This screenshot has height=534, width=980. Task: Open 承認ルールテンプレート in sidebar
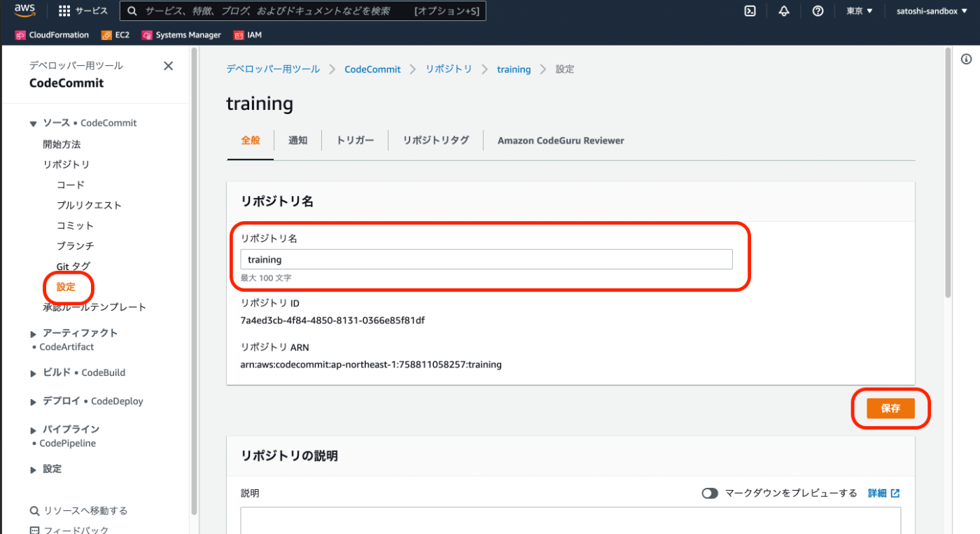94,307
